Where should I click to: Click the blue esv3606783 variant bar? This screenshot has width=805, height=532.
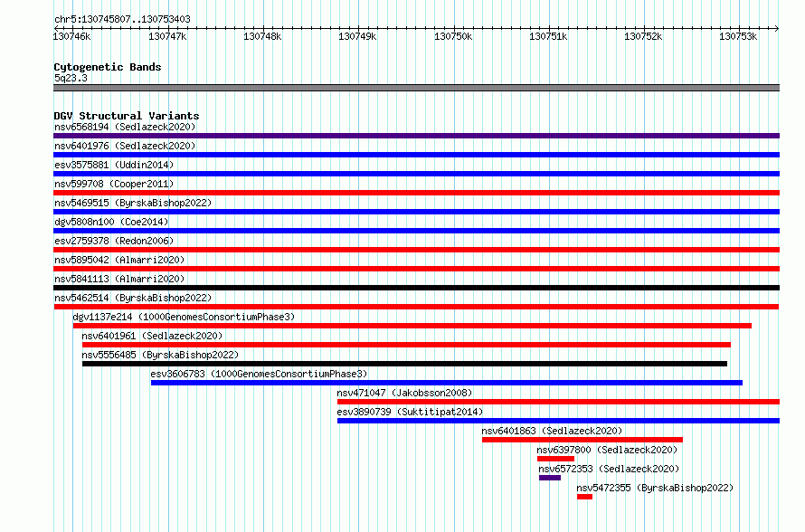coord(447,383)
